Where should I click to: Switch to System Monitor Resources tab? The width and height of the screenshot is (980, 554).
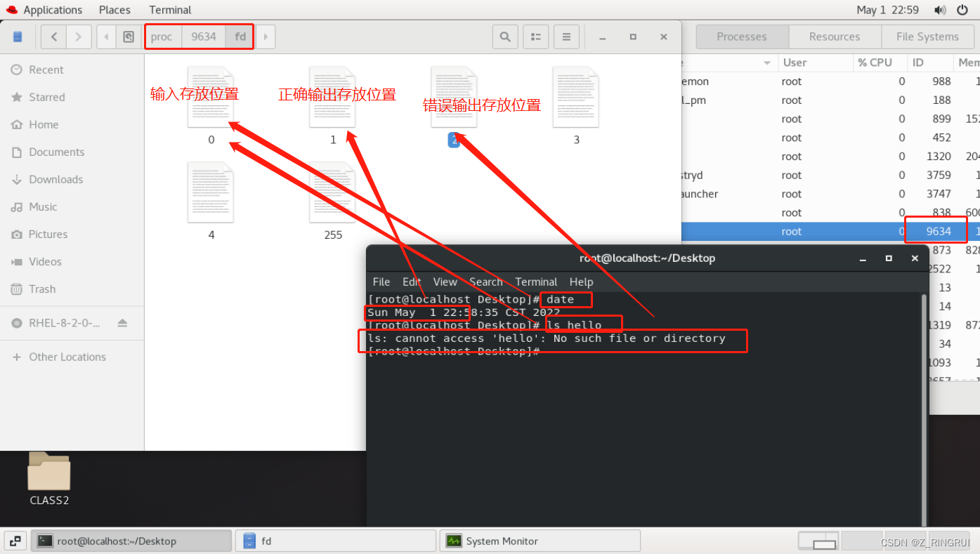click(835, 37)
